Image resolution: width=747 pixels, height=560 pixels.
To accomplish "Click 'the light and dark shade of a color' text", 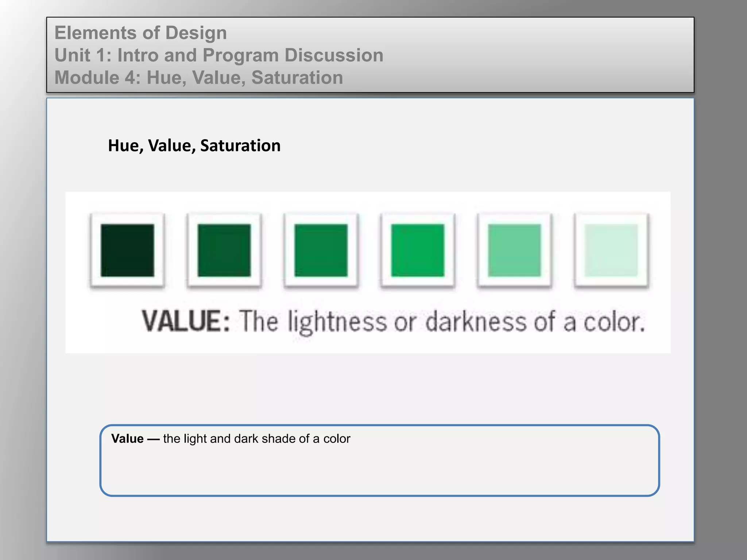I will [257, 439].
